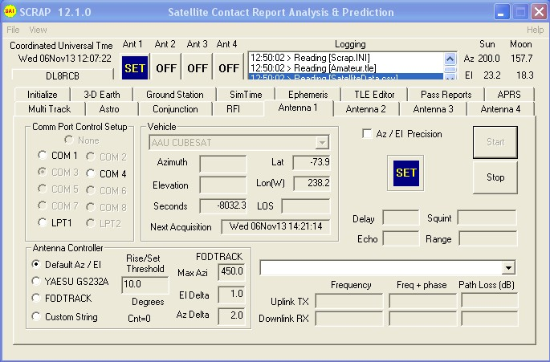Click the Downlink RX Frequency field
Viewport: 550px width, 362px height.
point(349,319)
